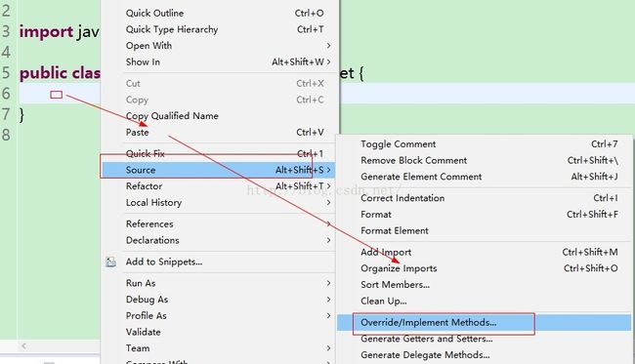Choose Quick Fix entry
Screen dimensions: 635x364
219,153
